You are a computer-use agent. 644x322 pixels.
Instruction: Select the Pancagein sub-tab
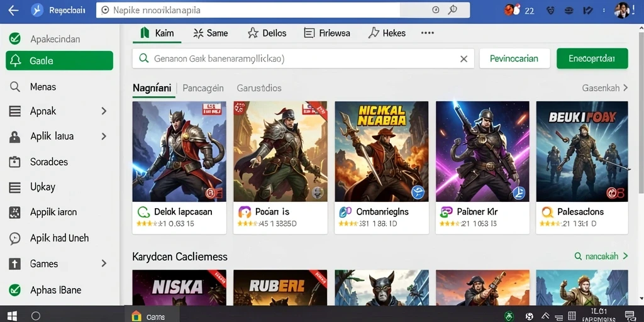[203, 88]
